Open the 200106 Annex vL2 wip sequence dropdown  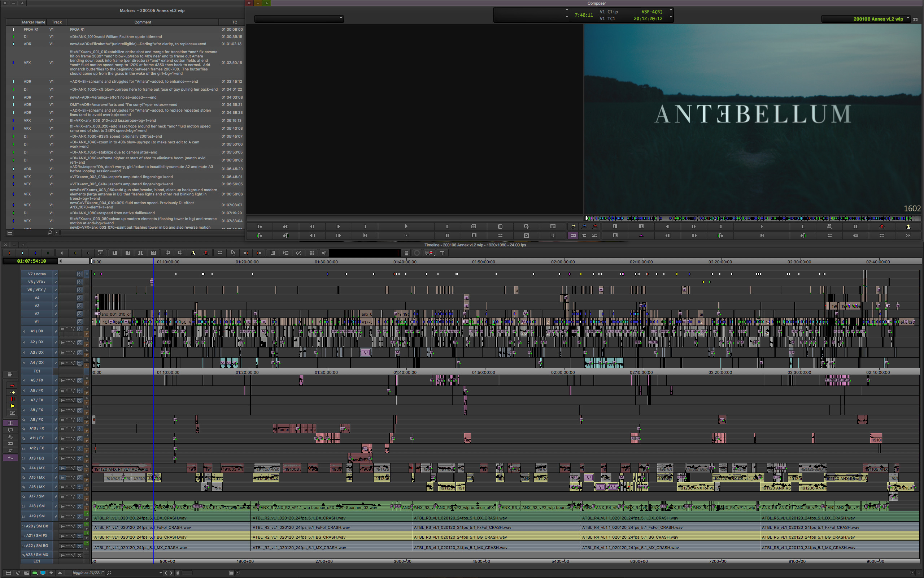866,19
